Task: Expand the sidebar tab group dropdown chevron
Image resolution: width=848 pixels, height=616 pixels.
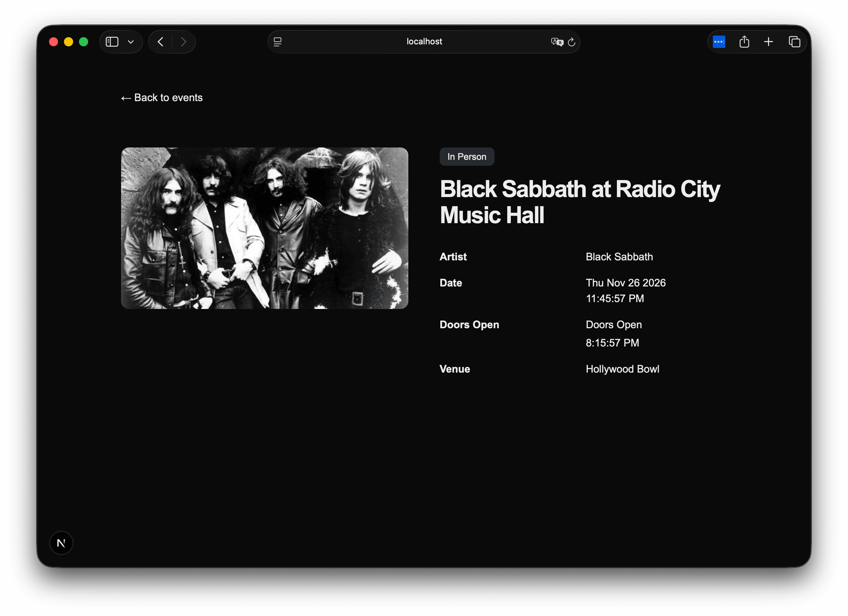Action: [x=131, y=42]
